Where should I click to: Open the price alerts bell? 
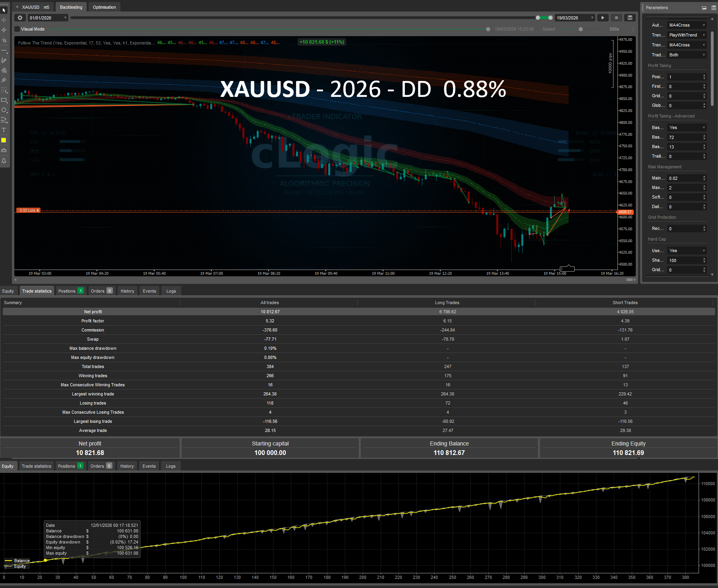tap(4, 160)
